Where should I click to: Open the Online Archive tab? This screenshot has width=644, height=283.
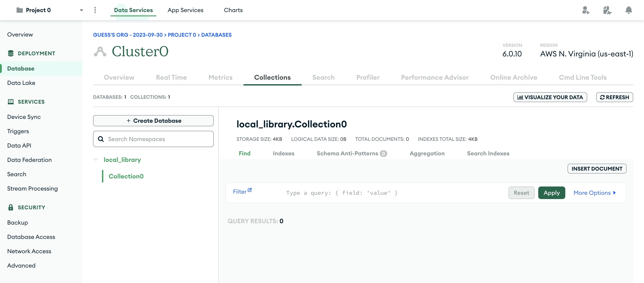click(513, 77)
